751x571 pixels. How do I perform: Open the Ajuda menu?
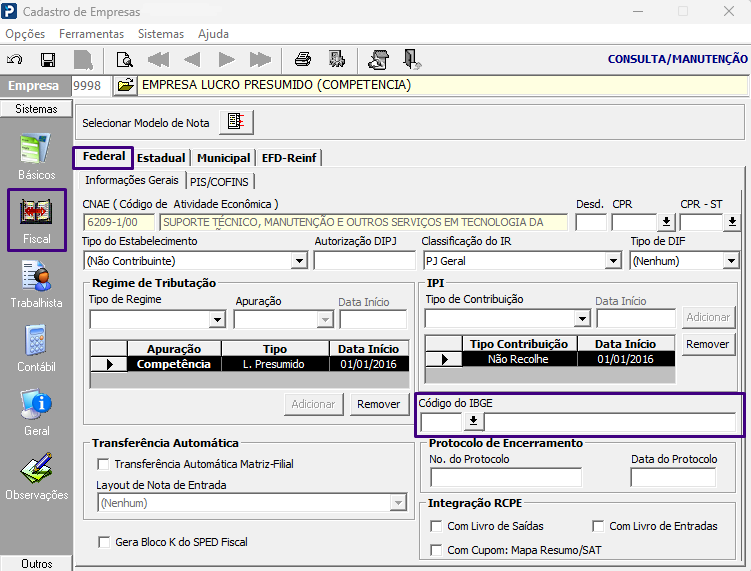(214, 34)
